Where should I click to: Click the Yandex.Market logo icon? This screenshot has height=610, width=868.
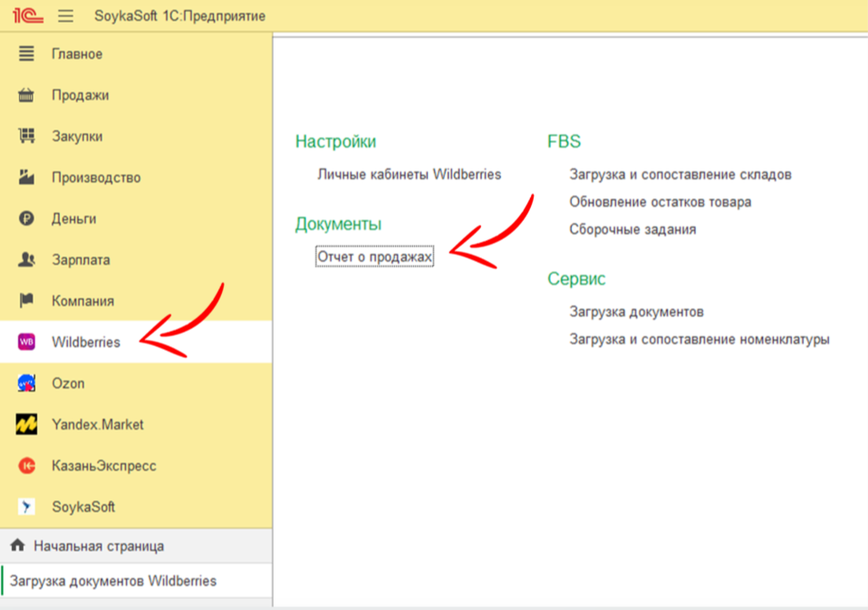pos(27,424)
